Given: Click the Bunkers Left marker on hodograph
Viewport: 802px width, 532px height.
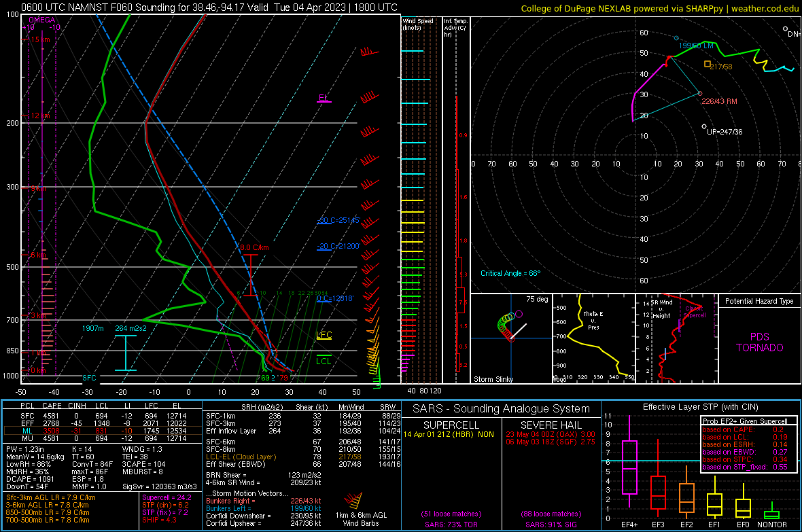Looking at the screenshot, I should tap(676, 38).
